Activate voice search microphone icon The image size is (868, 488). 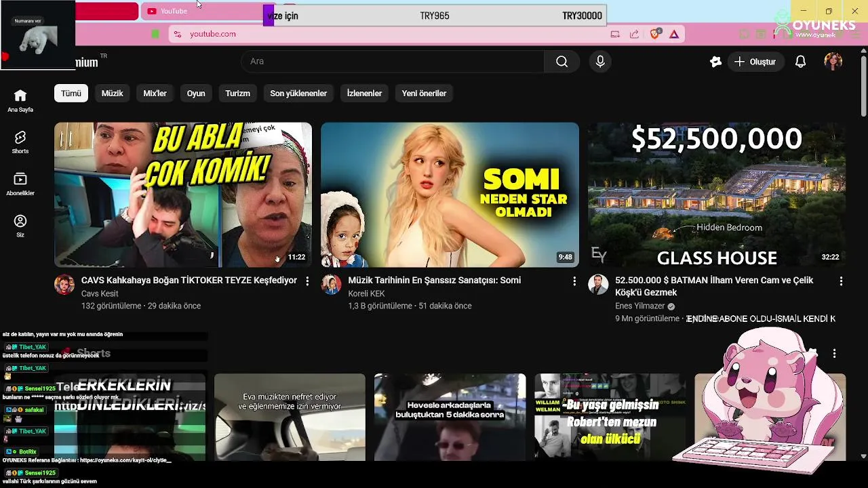tap(600, 62)
